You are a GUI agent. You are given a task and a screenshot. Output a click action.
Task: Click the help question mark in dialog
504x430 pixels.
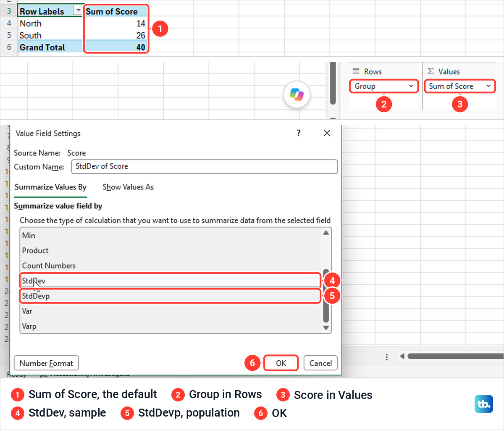click(299, 133)
